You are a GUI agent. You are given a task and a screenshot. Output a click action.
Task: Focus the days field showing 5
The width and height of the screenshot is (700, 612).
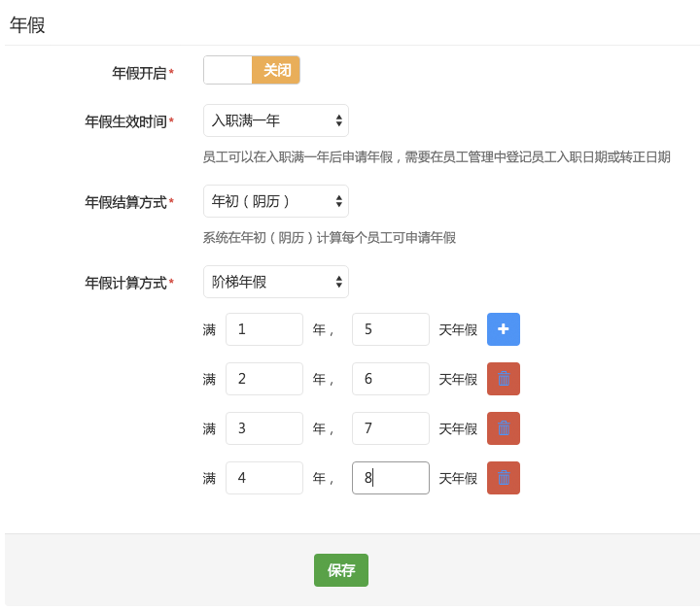(391, 329)
